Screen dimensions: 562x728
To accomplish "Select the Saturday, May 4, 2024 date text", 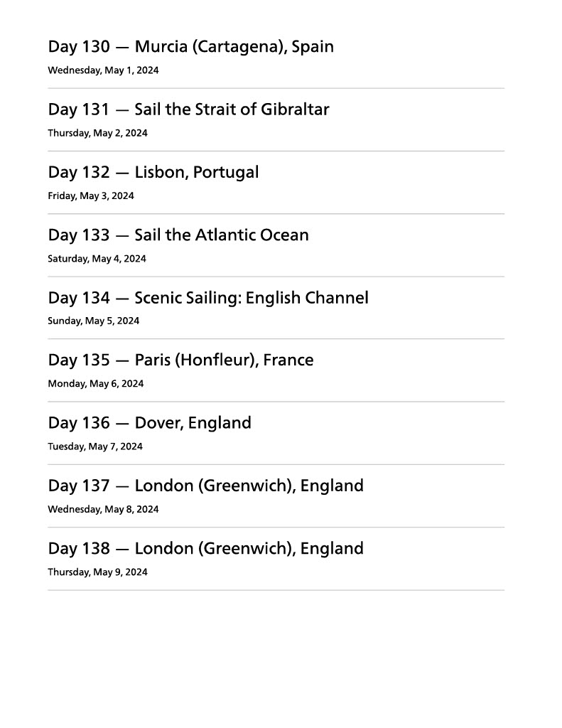I will click(97, 259).
